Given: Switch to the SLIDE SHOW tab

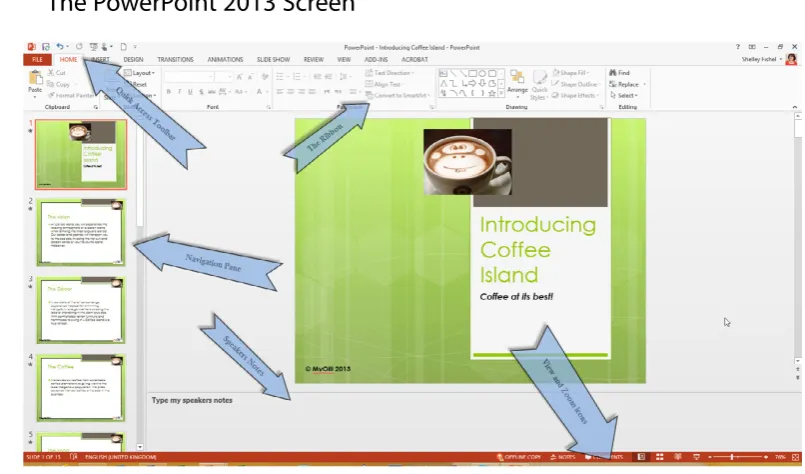Looking at the screenshot, I should [x=274, y=60].
